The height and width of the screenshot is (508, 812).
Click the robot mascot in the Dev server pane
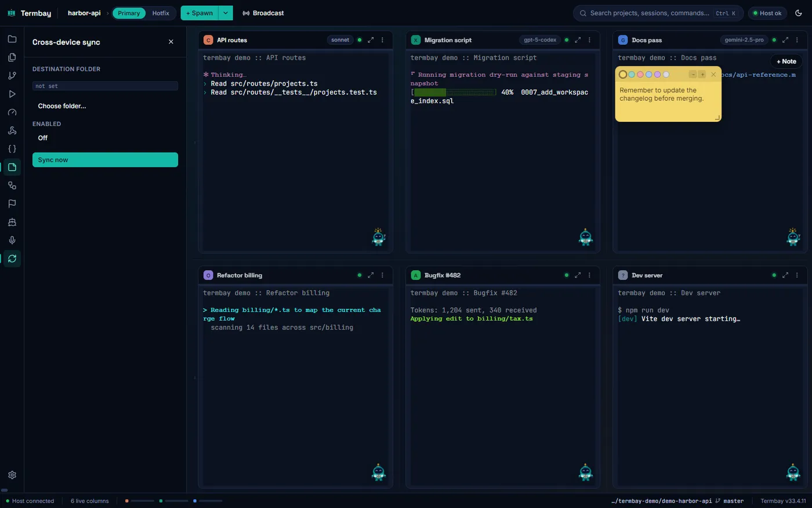793,472
